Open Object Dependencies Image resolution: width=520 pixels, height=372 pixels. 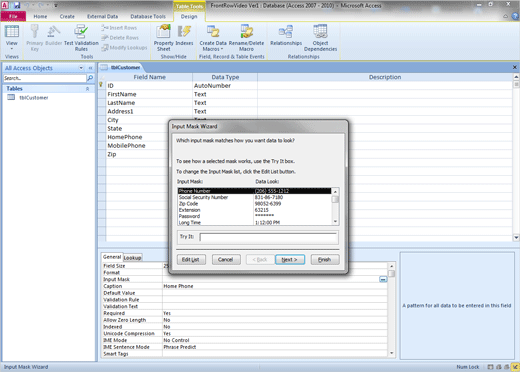click(x=320, y=37)
